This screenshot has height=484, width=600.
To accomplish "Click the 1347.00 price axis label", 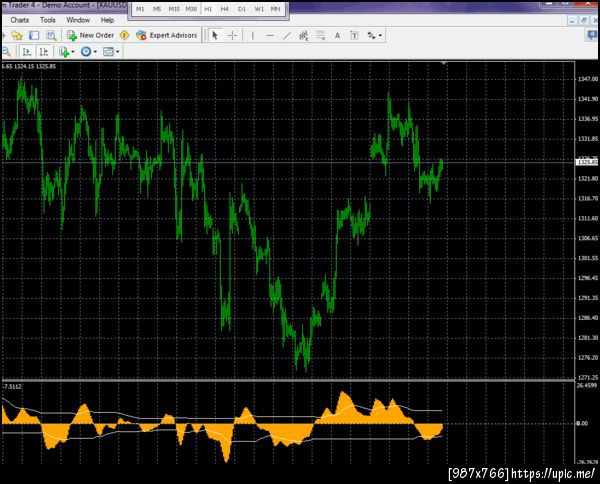I will click(x=588, y=79).
